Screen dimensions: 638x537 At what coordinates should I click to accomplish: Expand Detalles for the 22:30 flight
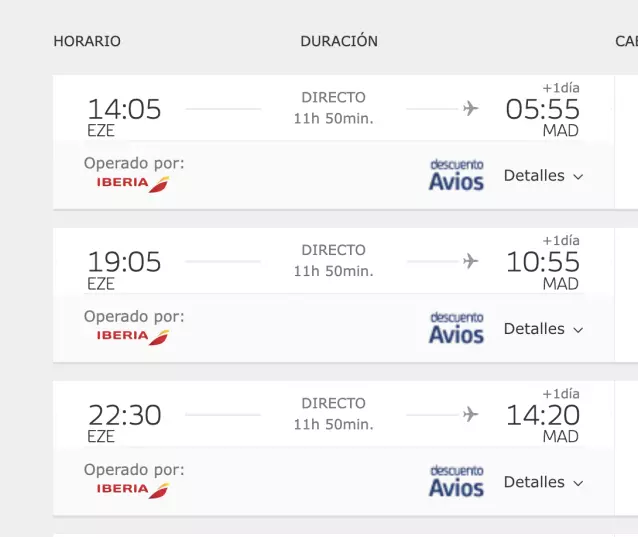pyautogui.click(x=543, y=482)
